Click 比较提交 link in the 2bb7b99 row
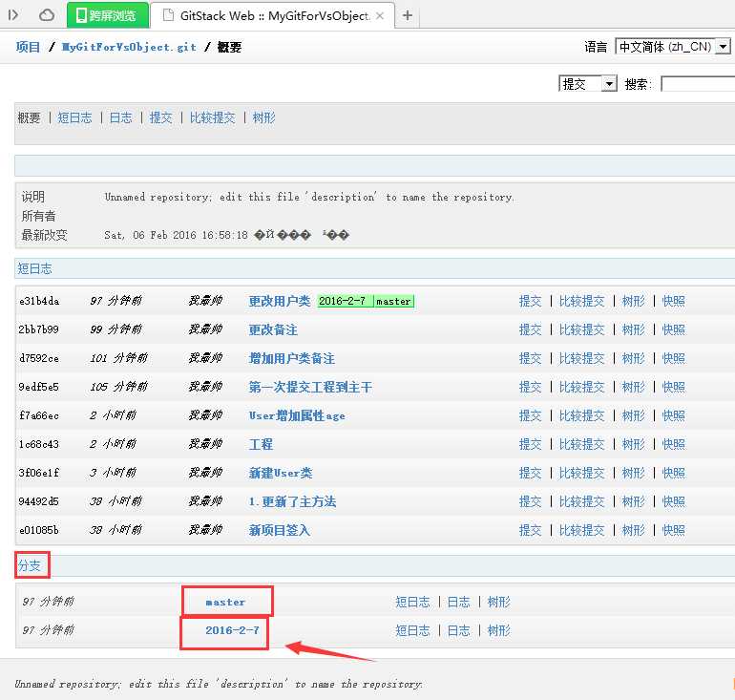Viewport: 735px width, 700px height. pyautogui.click(x=581, y=329)
